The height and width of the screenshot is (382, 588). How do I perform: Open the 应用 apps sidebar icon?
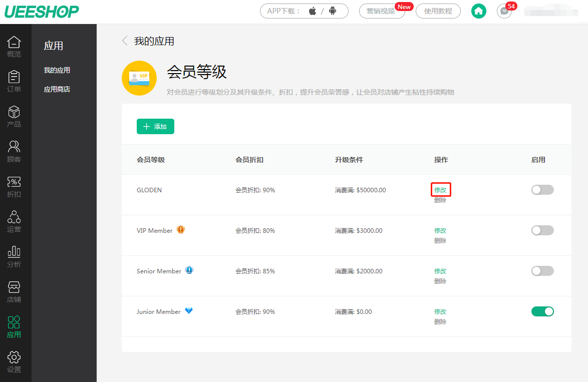(14, 327)
